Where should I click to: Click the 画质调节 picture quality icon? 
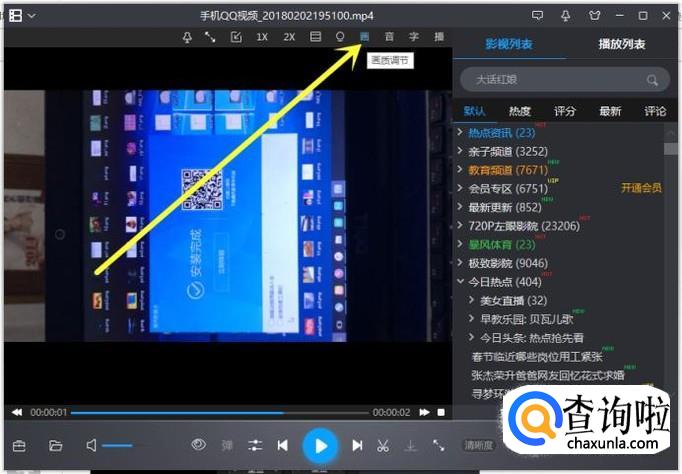click(x=364, y=37)
